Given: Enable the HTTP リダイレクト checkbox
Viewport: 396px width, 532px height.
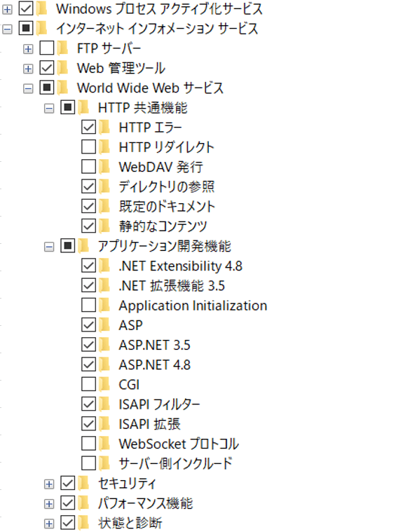Looking at the screenshot, I should (x=88, y=147).
